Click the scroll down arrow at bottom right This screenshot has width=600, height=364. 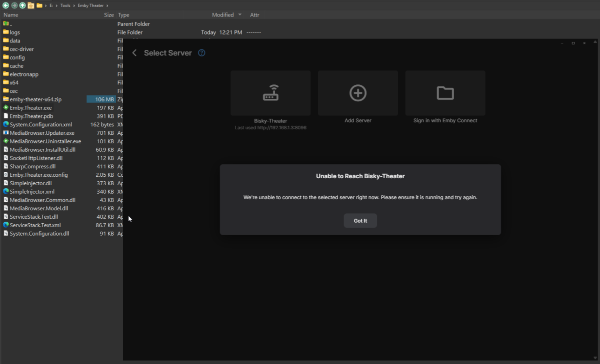coord(595,358)
